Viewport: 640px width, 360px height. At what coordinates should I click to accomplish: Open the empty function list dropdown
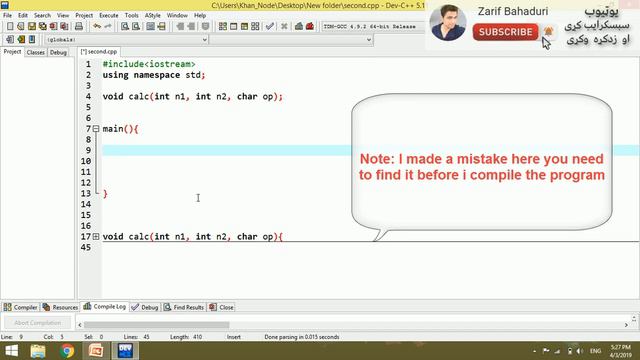(x=291, y=40)
